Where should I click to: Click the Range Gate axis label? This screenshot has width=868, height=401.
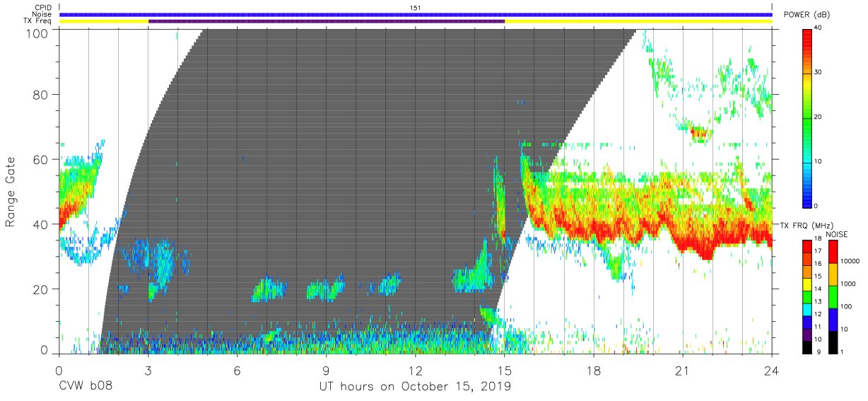(x=11, y=192)
